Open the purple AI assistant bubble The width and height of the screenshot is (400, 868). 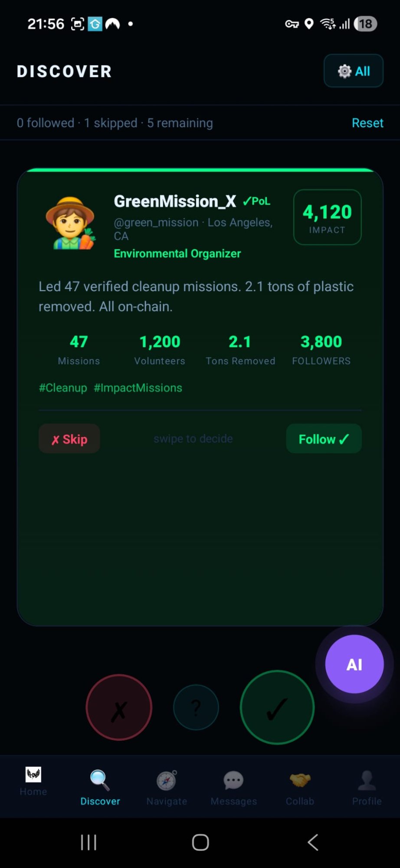coord(354,664)
